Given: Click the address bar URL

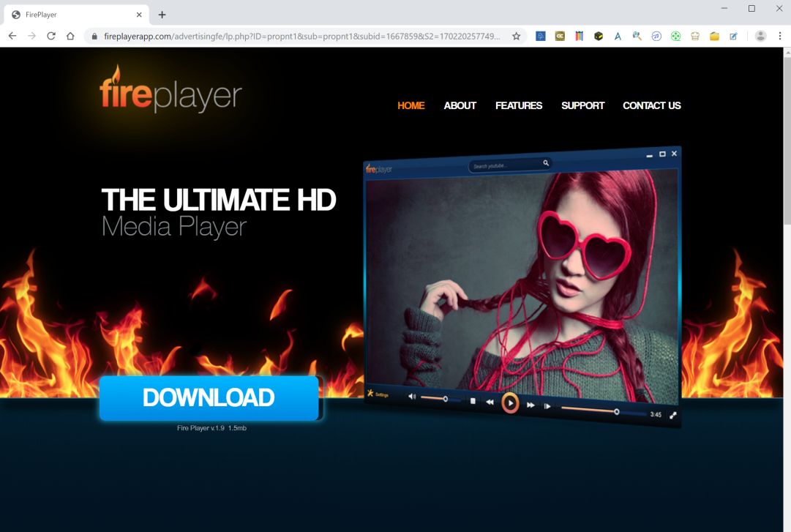Looking at the screenshot, I should click(x=301, y=37).
